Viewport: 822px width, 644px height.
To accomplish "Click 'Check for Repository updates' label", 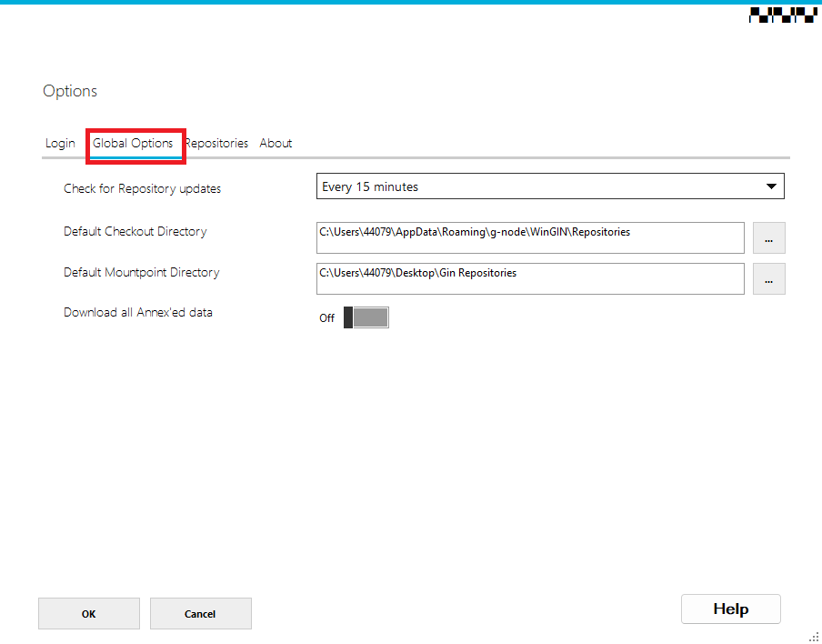I will (x=142, y=189).
